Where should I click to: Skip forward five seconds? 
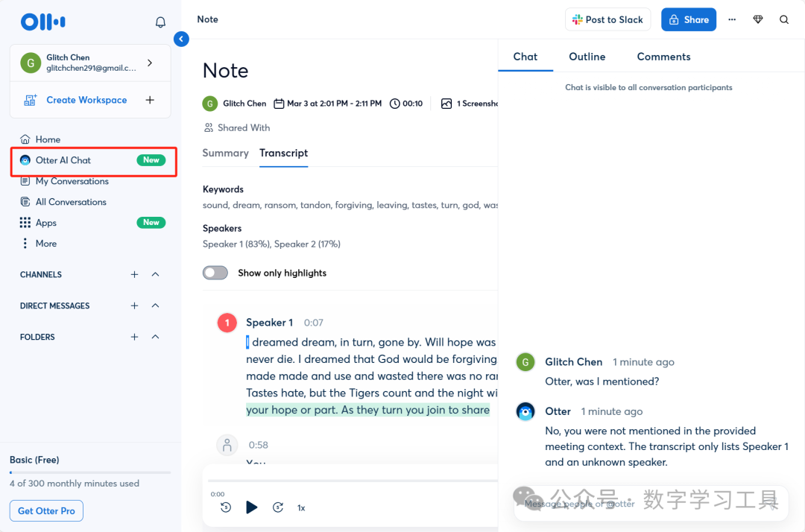[x=278, y=507]
